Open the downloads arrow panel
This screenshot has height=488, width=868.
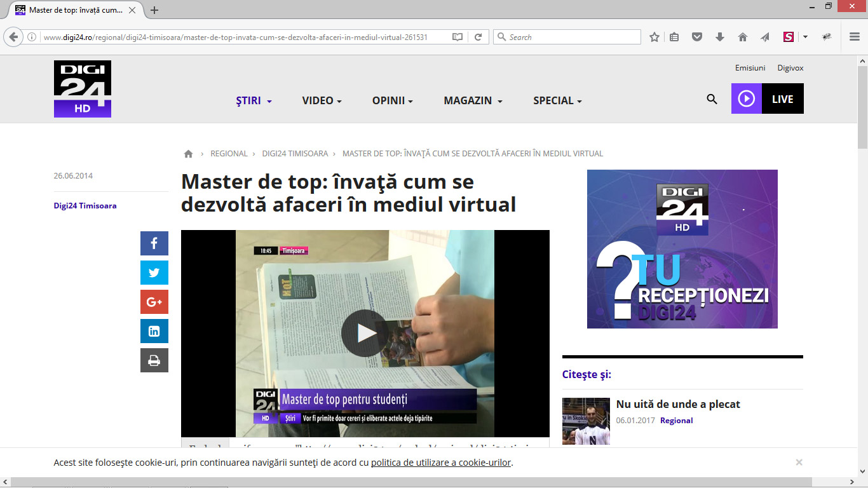[720, 37]
